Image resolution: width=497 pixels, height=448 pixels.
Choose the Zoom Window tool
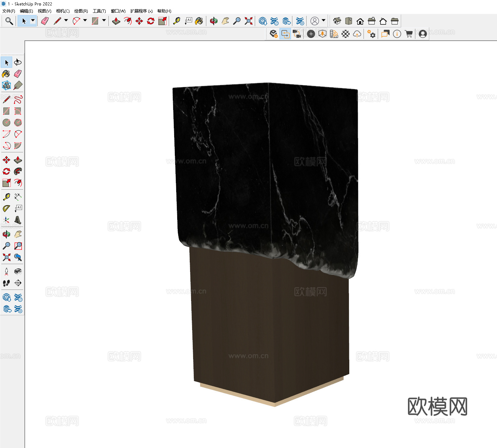pyautogui.click(x=18, y=246)
